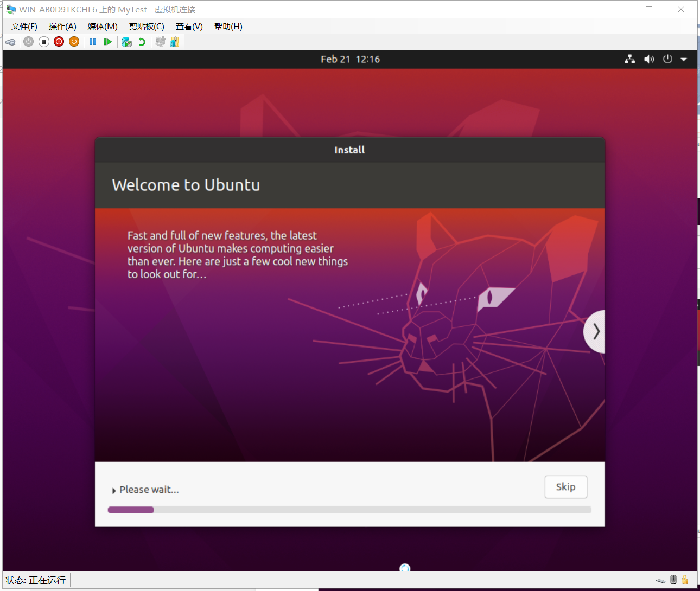Click the last toolbar icon, the server and folder
Screen dimensions: 700x591
(x=174, y=42)
